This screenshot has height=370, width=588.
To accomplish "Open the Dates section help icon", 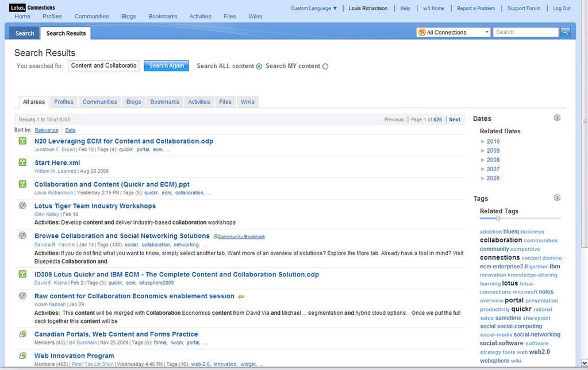I will pos(557,118).
